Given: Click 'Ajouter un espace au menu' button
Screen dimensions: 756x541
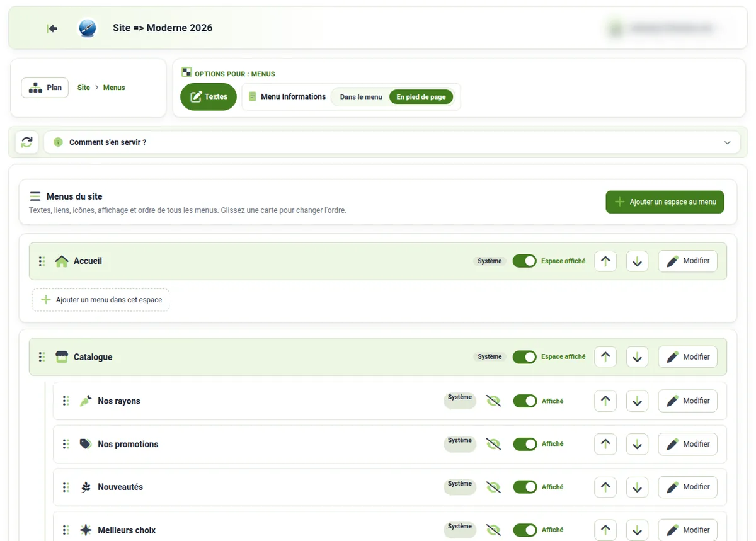Looking at the screenshot, I should [x=665, y=202].
